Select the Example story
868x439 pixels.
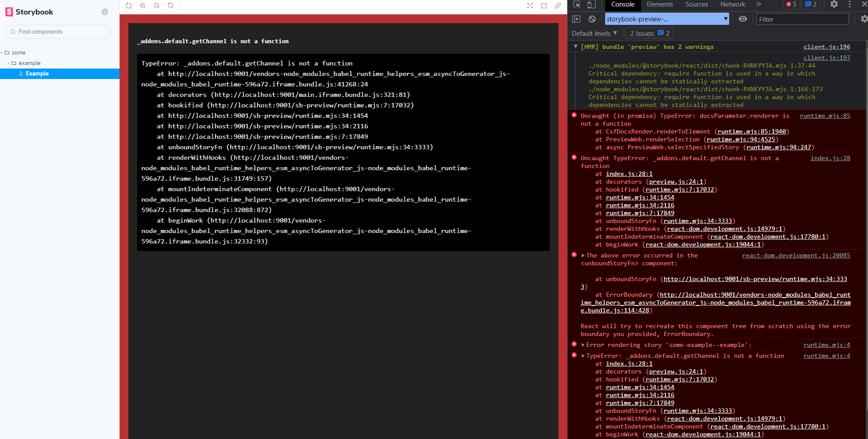59,74
